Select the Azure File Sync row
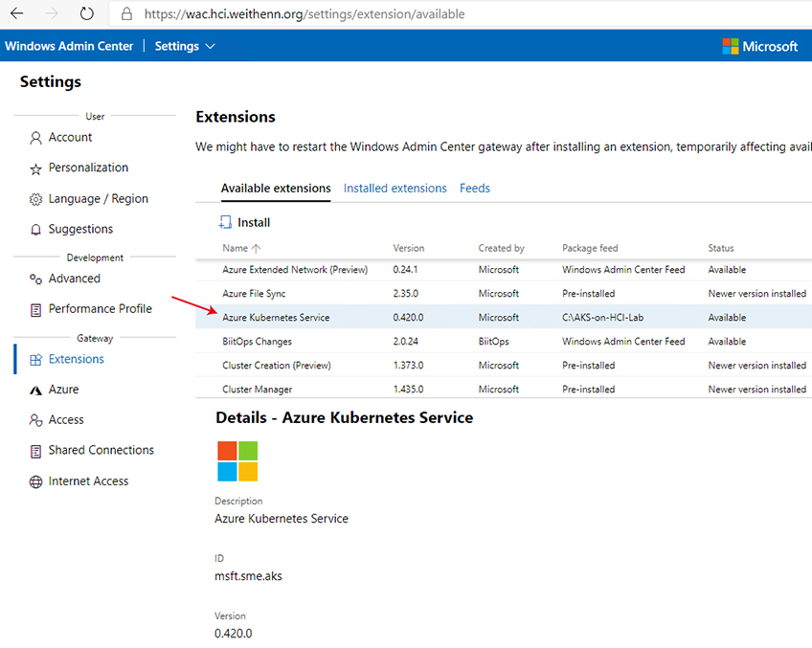 [504, 294]
